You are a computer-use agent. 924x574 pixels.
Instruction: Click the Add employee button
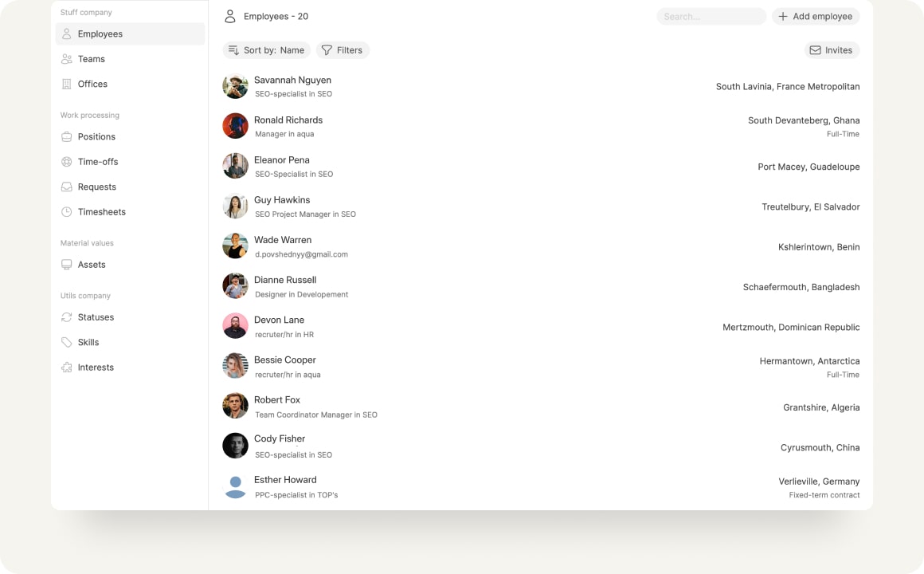(x=816, y=16)
